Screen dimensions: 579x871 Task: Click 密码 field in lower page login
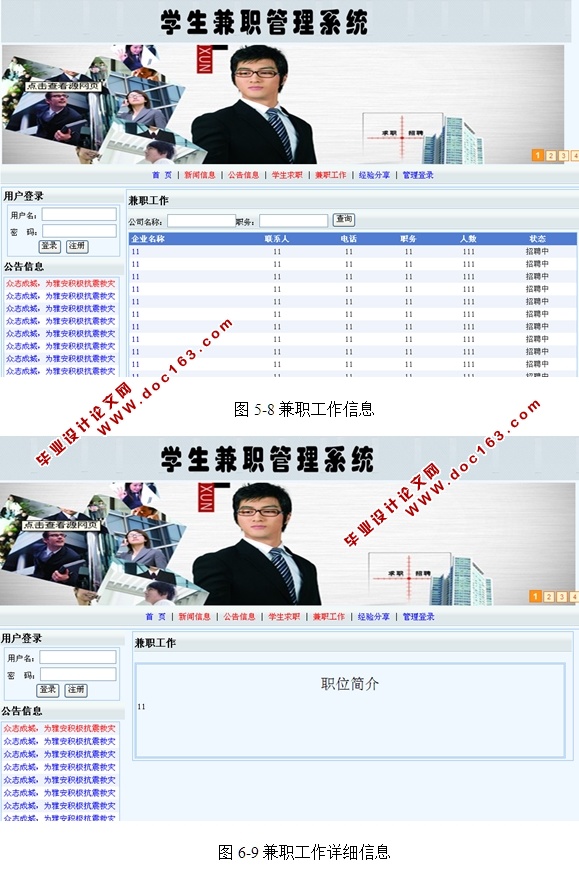(x=78, y=674)
